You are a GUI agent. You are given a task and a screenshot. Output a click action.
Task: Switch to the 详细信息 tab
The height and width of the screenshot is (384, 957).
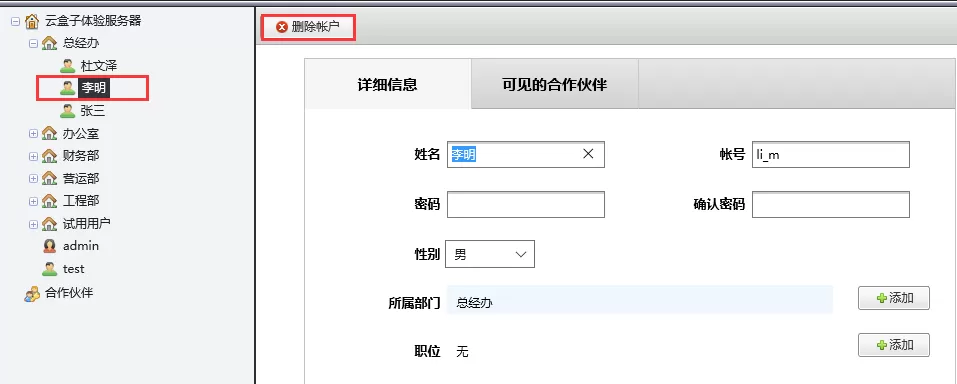click(388, 84)
